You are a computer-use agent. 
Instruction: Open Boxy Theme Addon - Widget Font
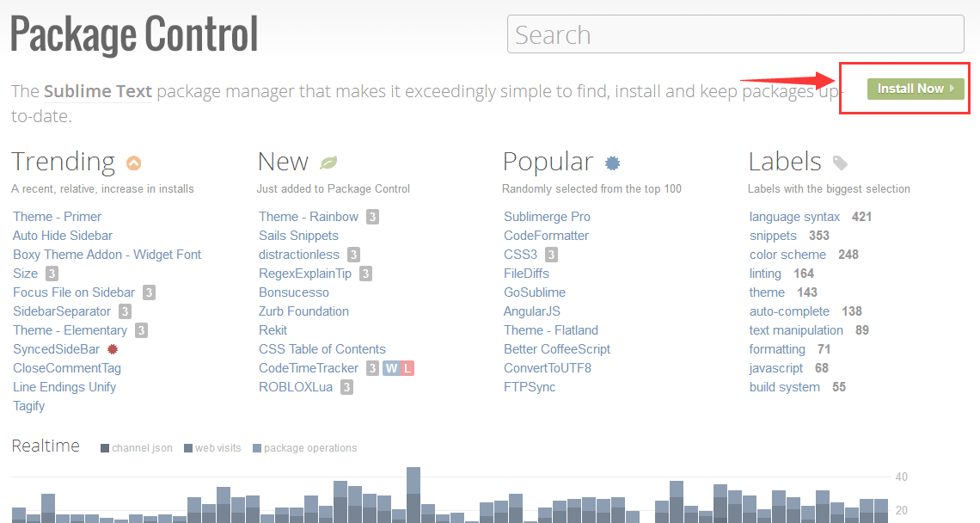pos(107,255)
